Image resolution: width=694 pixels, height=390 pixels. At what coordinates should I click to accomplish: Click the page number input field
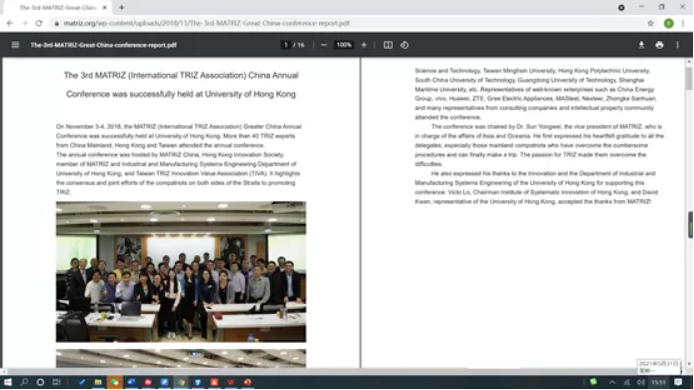point(286,45)
